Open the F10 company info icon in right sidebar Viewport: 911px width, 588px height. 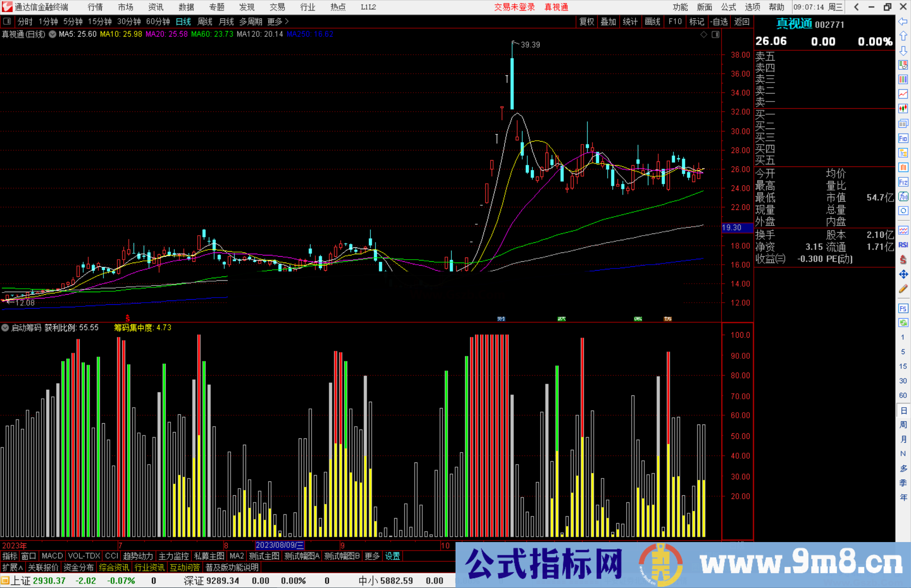(903, 138)
